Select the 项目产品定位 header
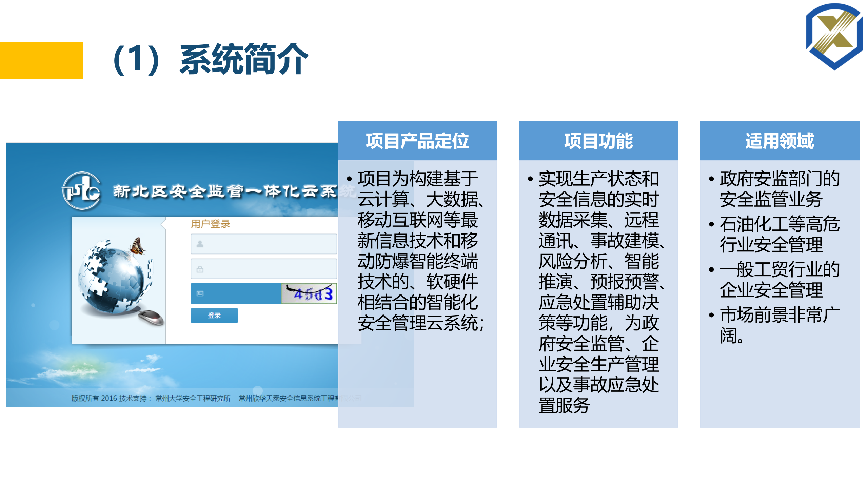The image size is (868, 488). click(416, 141)
